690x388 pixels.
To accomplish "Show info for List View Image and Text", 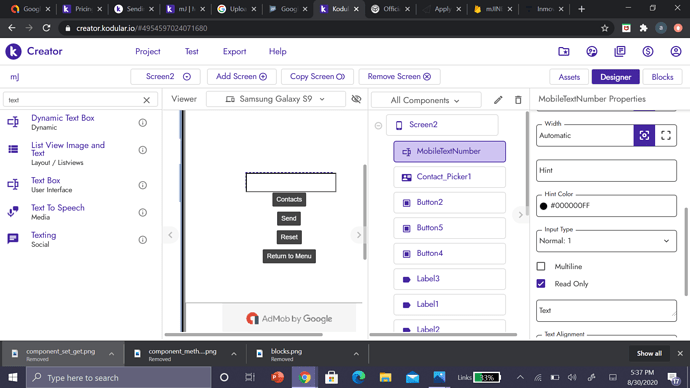I will tap(143, 150).
